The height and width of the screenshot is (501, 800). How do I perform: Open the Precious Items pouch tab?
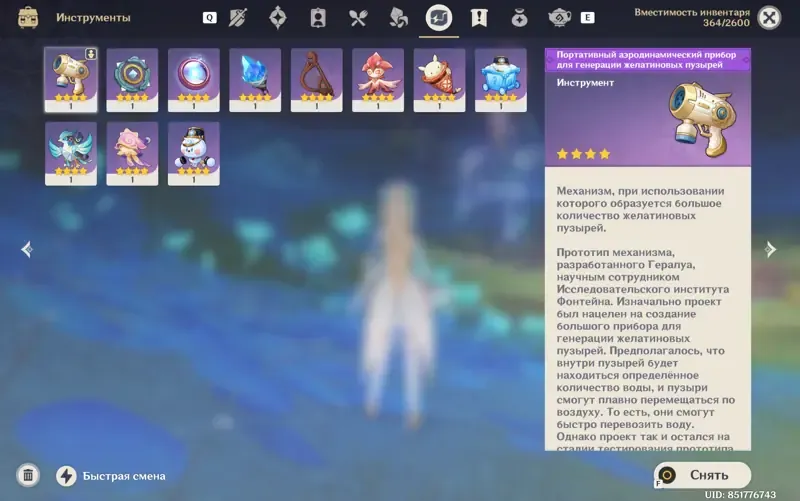519,18
